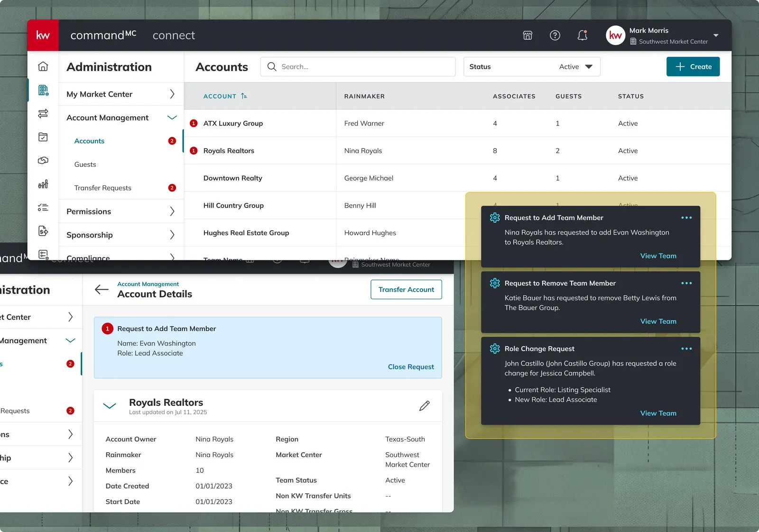Click View Team on the Add Team Member request
Viewport: 759px width, 532px height.
(x=658, y=256)
